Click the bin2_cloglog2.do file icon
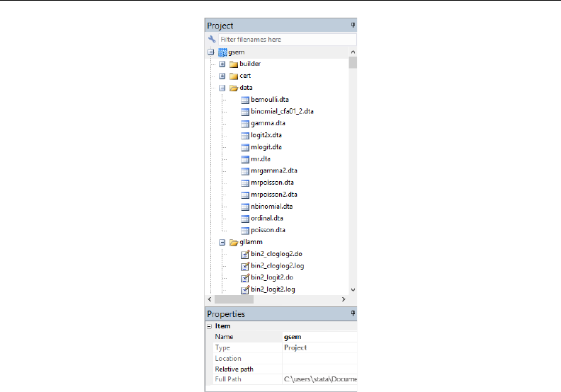The height and width of the screenshot is (392, 561). tap(245, 254)
